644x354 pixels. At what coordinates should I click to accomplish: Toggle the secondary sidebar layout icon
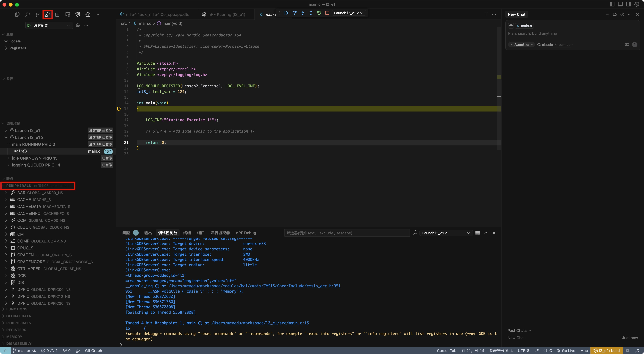(x=628, y=4)
